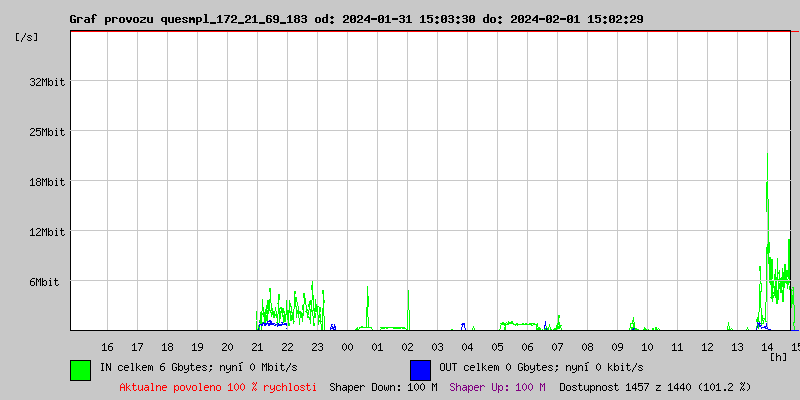Select the 6Mbit y-axis label
This screenshot has width=800, height=400.
click(x=44, y=282)
